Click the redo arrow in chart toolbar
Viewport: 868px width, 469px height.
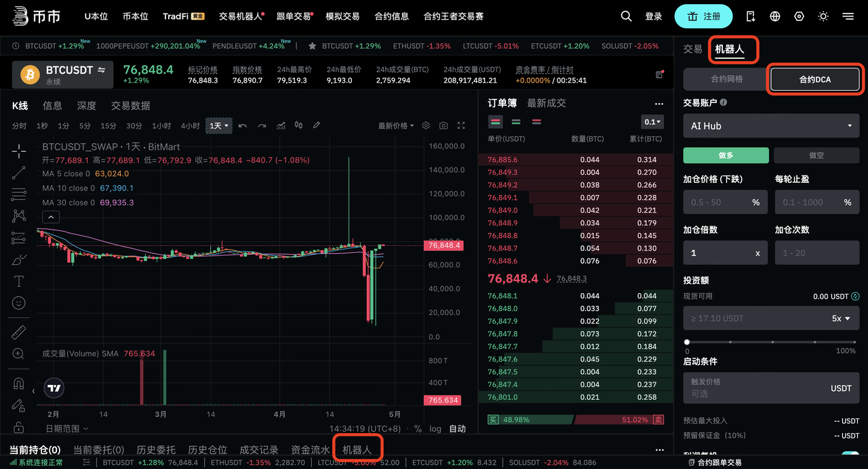click(262, 126)
